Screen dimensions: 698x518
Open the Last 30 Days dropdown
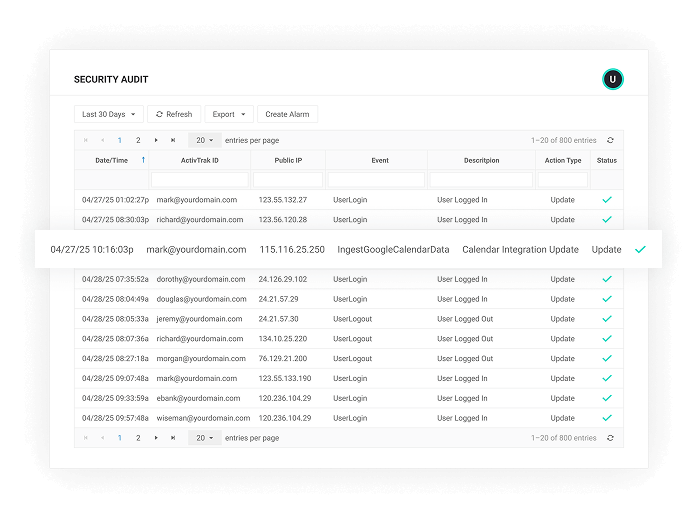coord(109,114)
